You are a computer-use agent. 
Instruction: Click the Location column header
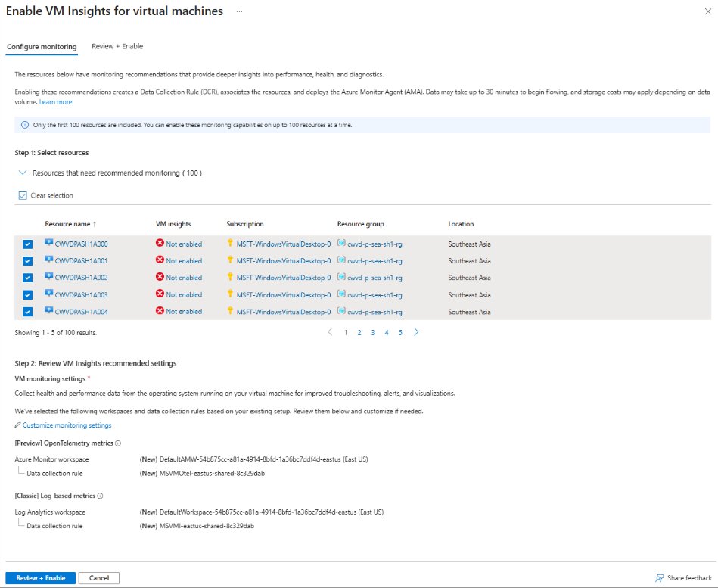(x=461, y=224)
